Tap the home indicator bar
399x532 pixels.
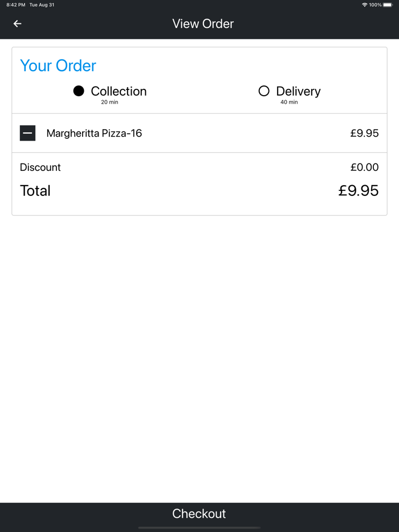(x=199, y=527)
